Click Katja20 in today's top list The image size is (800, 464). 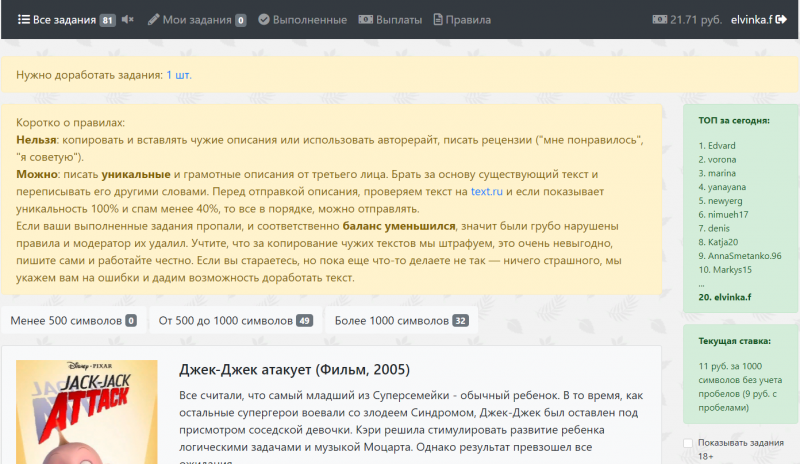722,242
